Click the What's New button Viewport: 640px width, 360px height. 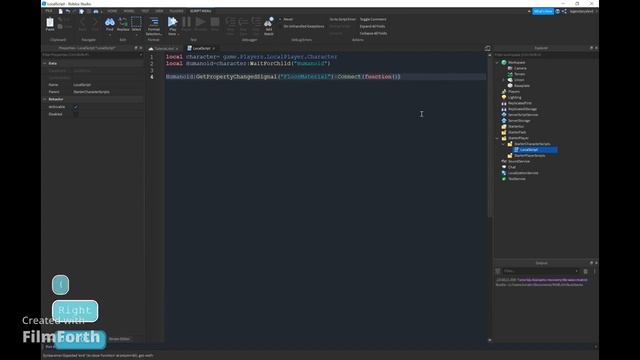point(543,11)
